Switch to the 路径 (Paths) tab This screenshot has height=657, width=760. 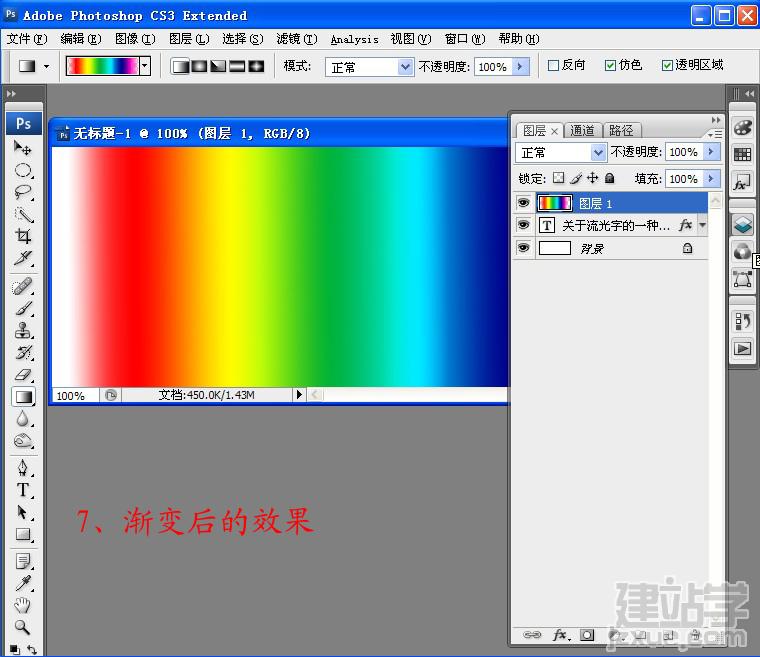621,130
